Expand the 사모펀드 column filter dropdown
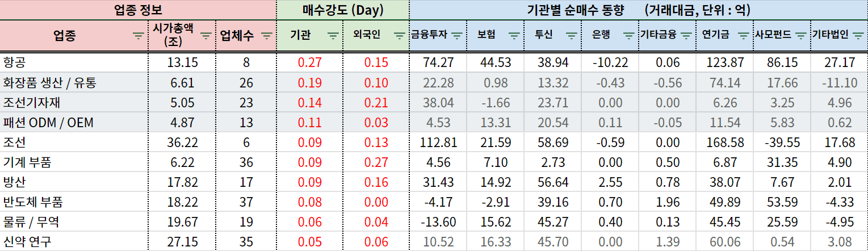Screen dimensions: 868x251 click(800, 35)
